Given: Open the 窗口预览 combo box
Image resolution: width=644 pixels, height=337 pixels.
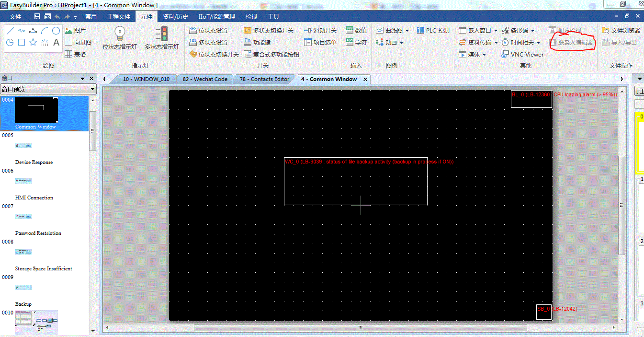Looking at the screenshot, I should click(x=48, y=89).
